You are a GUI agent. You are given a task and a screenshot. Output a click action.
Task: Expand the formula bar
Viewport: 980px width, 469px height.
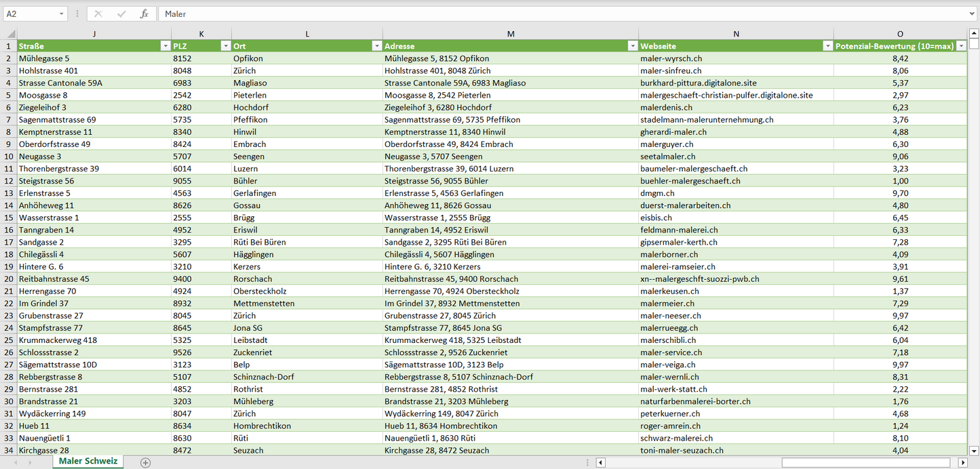(x=973, y=14)
